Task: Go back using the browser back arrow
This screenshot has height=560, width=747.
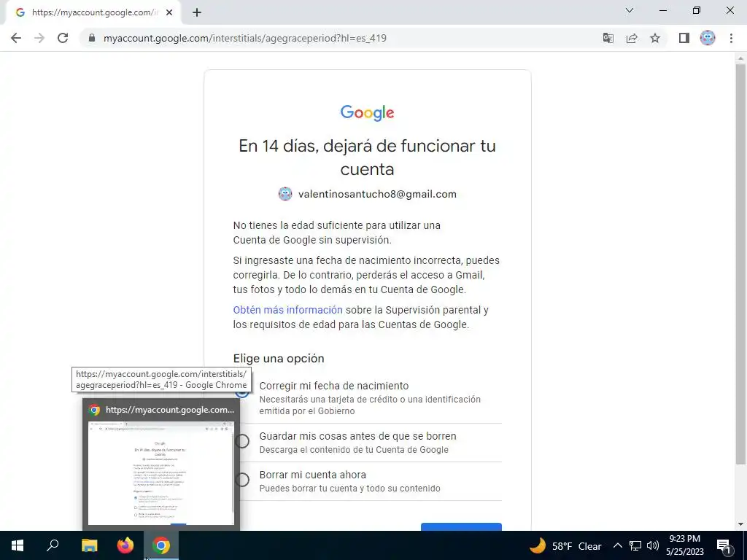Action: point(16,38)
